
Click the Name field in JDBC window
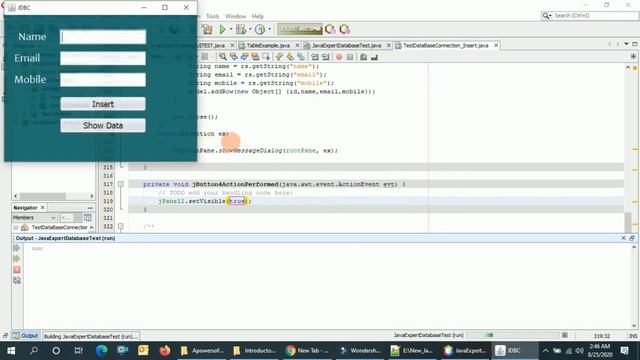click(x=103, y=37)
